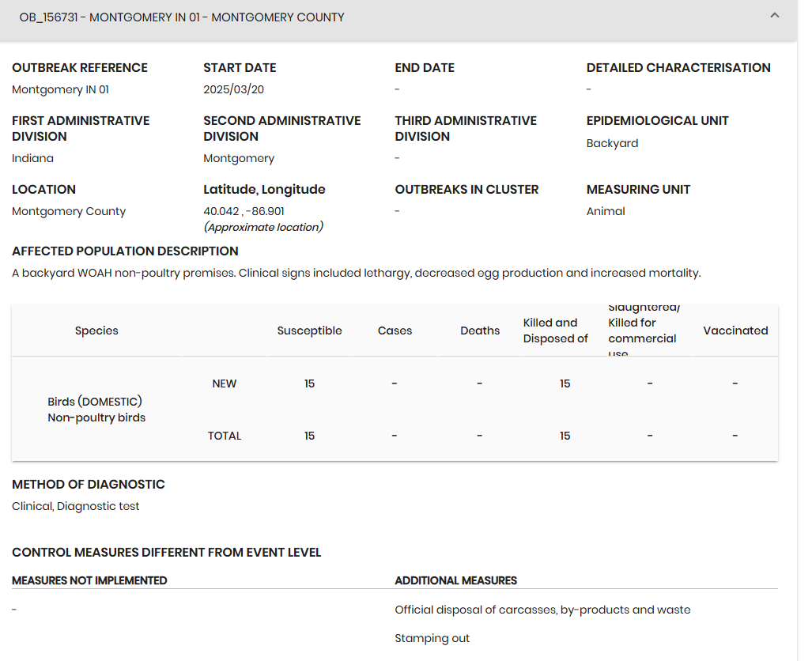Screen dimensions: 812x661
Task: Click the Clinical, Diagnostic test method text
Action: (76, 506)
